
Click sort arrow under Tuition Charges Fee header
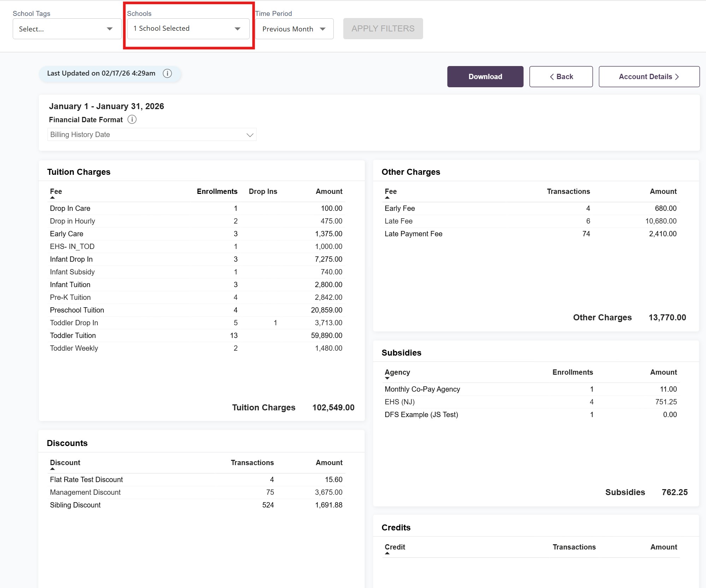pyautogui.click(x=52, y=198)
